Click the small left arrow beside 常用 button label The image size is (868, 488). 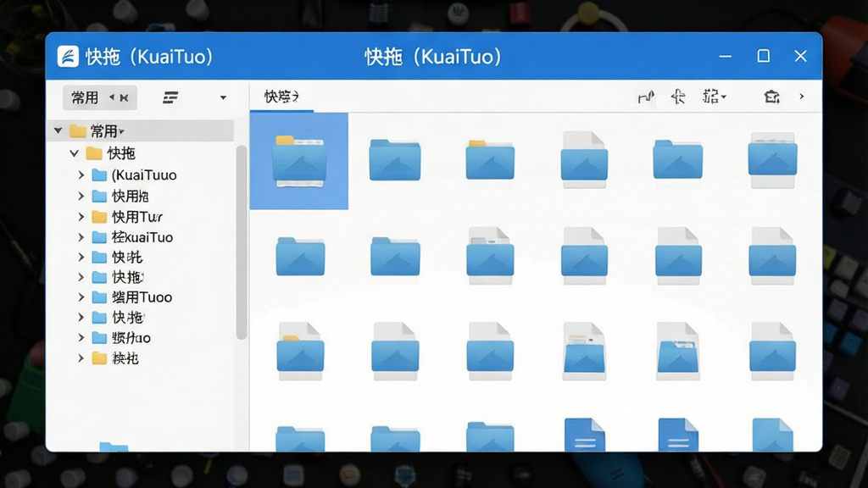point(112,97)
